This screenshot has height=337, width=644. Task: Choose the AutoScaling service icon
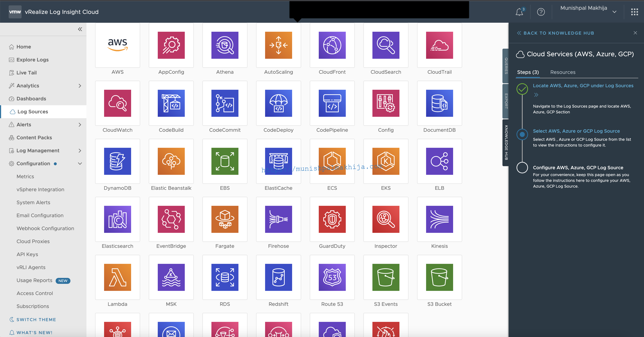point(278,45)
